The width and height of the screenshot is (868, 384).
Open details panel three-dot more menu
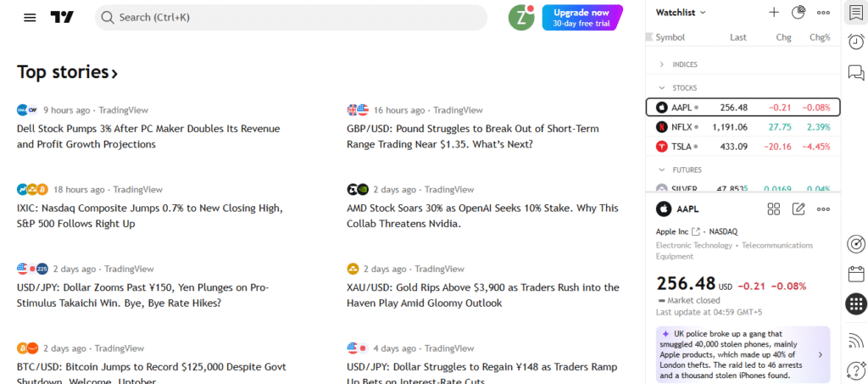point(823,209)
